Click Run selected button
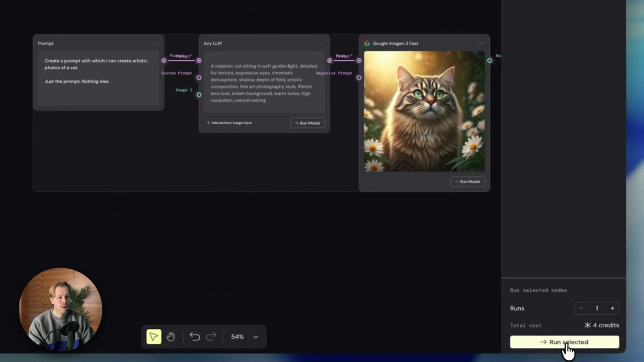644x362 pixels. pyautogui.click(x=565, y=342)
